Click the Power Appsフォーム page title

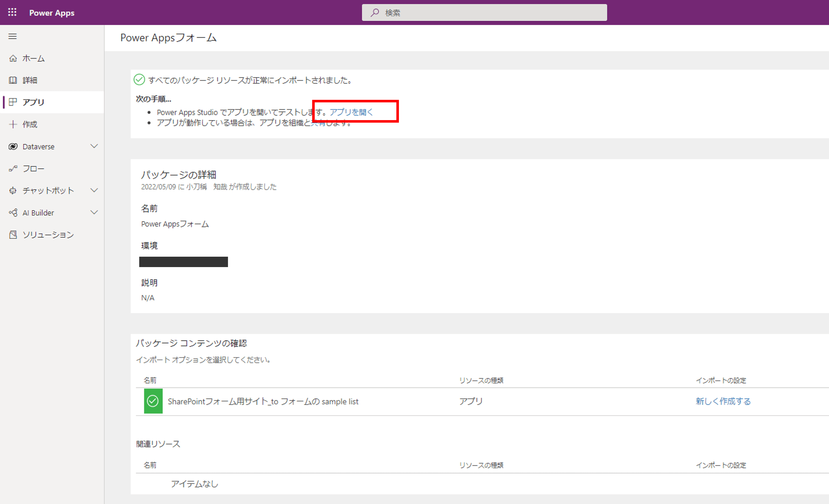pos(168,38)
